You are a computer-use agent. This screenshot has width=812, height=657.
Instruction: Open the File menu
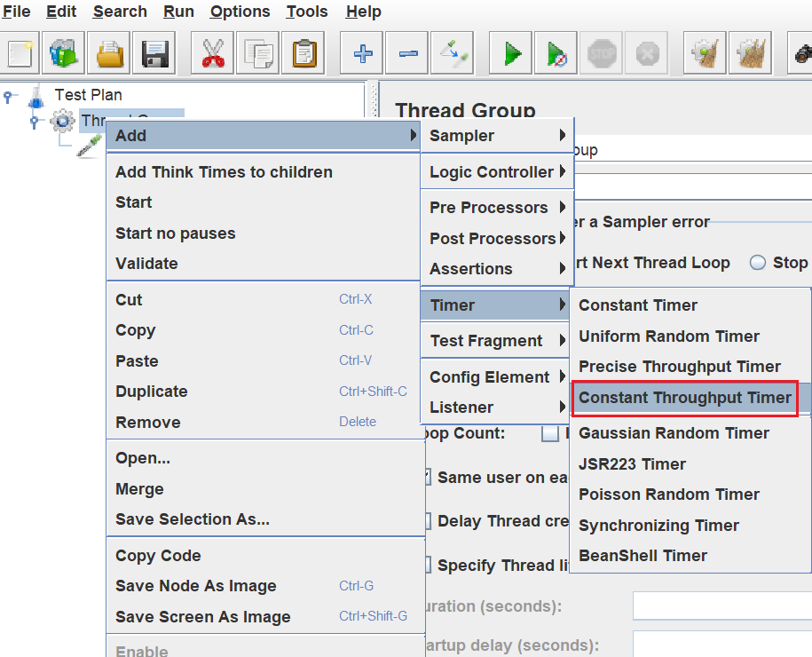click(16, 12)
